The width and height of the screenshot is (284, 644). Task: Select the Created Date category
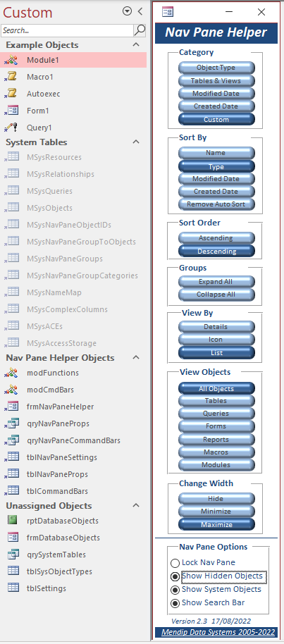[x=216, y=106]
